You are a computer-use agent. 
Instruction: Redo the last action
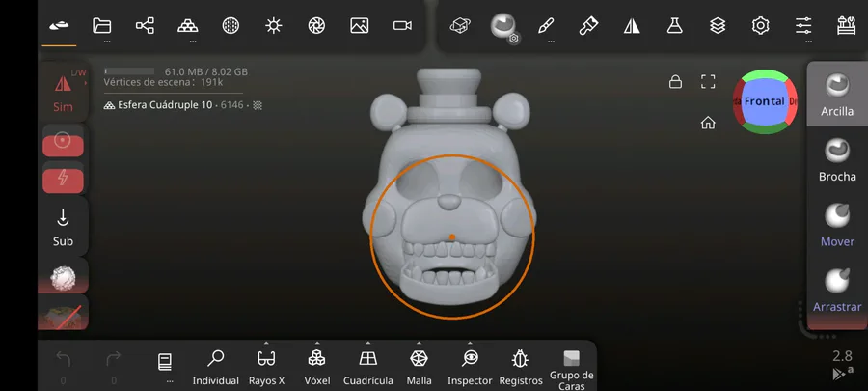tap(114, 360)
